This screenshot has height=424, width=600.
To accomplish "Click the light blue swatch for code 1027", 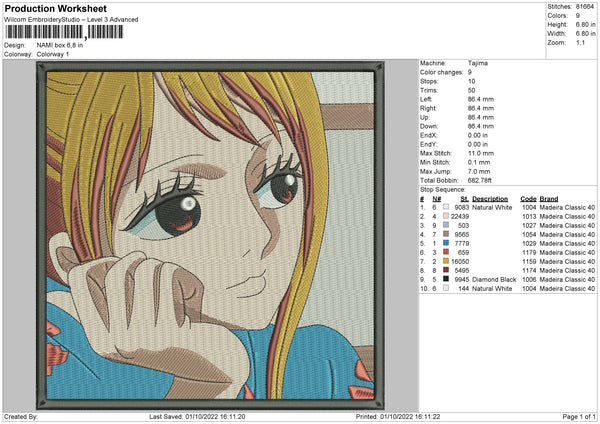I will click(446, 225).
